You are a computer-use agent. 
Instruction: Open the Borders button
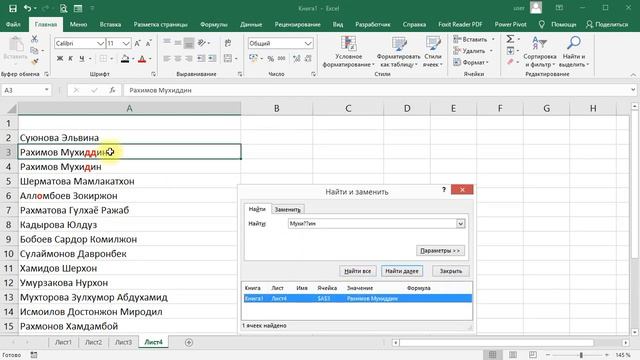pos(103,59)
